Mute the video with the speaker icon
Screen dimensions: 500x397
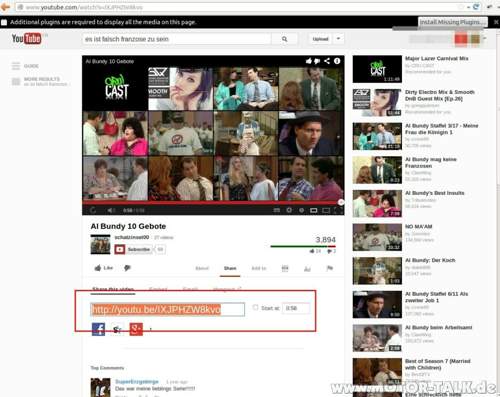click(x=111, y=210)
